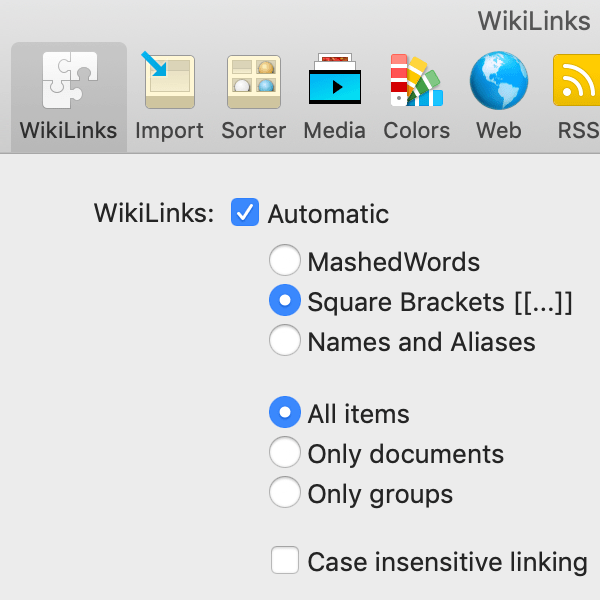
Task: Choose the Only documents option
Action: 284,452
